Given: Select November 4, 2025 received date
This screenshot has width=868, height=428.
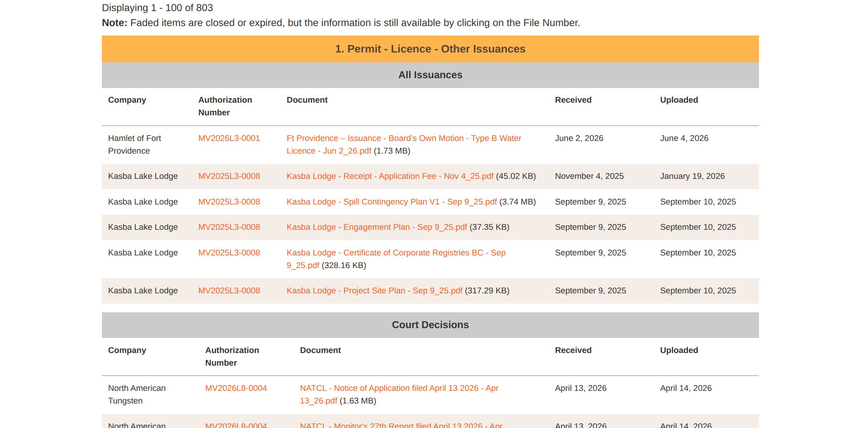Looking at the screenshot, I should (x=590, y=176).
